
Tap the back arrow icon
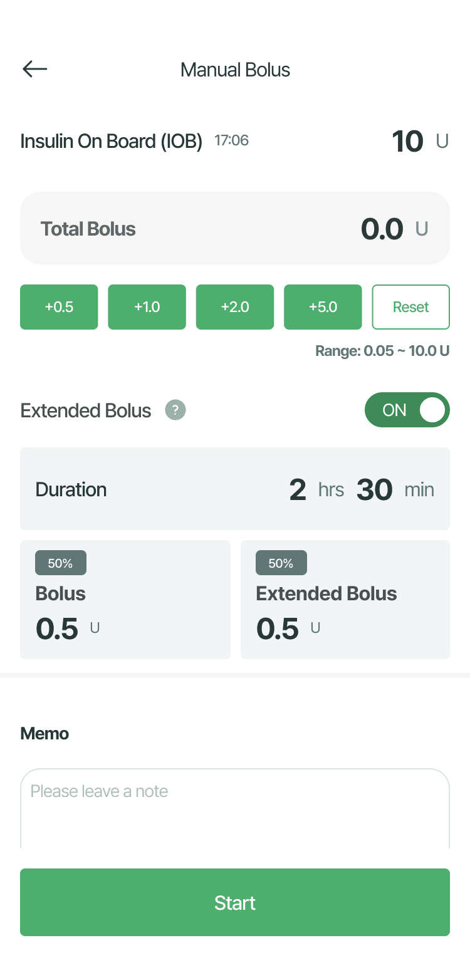(x=35, y=69)
